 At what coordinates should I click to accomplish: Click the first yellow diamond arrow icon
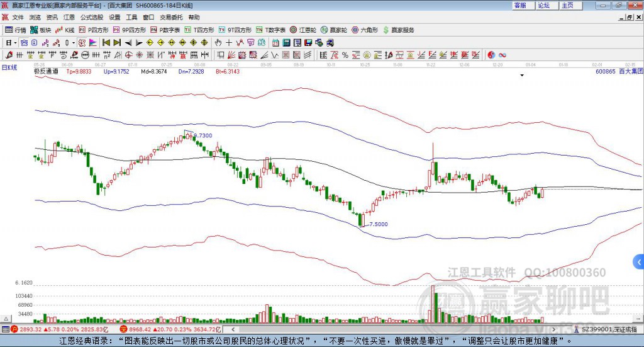tap(150, 43)
